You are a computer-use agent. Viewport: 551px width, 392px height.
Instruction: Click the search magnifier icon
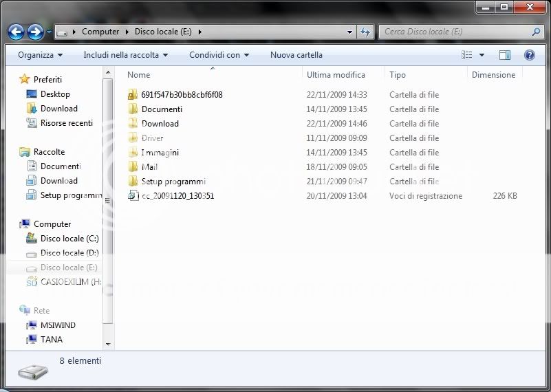(536, 32)
